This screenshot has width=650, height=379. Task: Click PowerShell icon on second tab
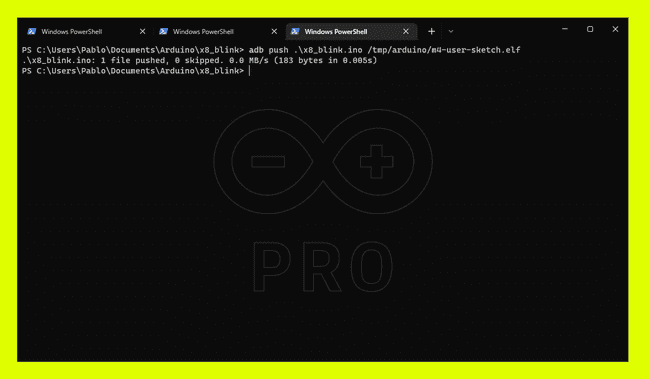coord(163,32)
